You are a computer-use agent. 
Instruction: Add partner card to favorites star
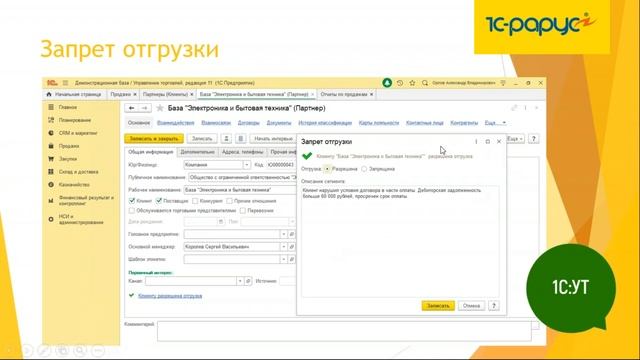(160, 108)
